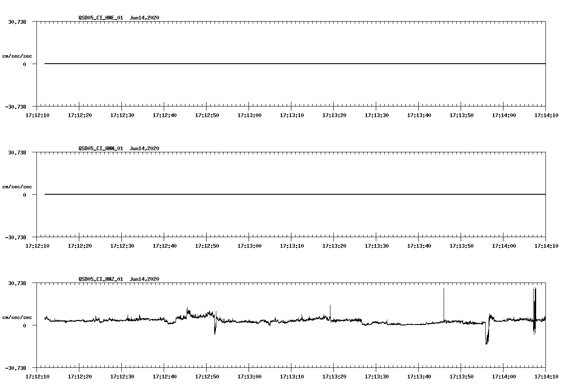Click the 17:12:30 time label under HNE plot
576x392 pixels.
122,115
